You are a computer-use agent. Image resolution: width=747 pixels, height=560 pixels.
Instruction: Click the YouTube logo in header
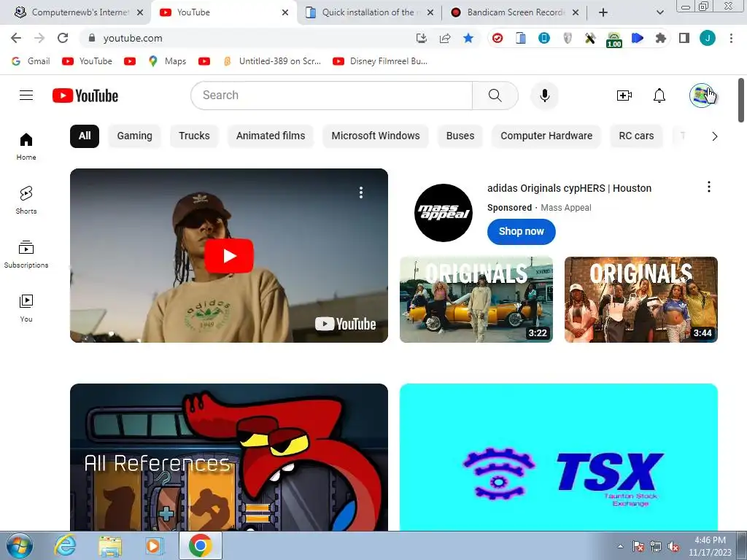point(85,96)
